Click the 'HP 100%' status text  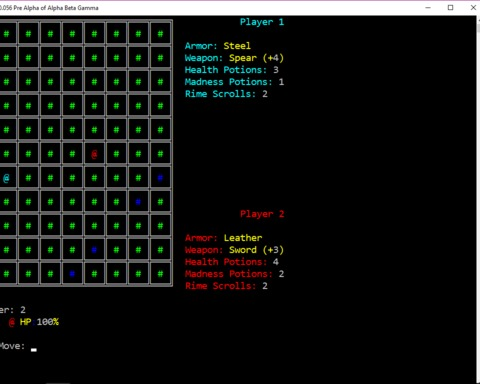tap(39, 322)
